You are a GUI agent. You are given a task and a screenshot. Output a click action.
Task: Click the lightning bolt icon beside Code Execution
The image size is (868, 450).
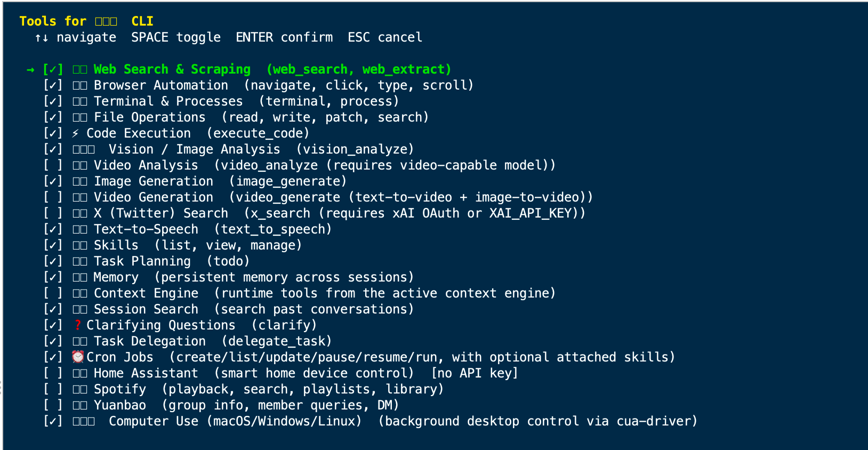[75, 133]
